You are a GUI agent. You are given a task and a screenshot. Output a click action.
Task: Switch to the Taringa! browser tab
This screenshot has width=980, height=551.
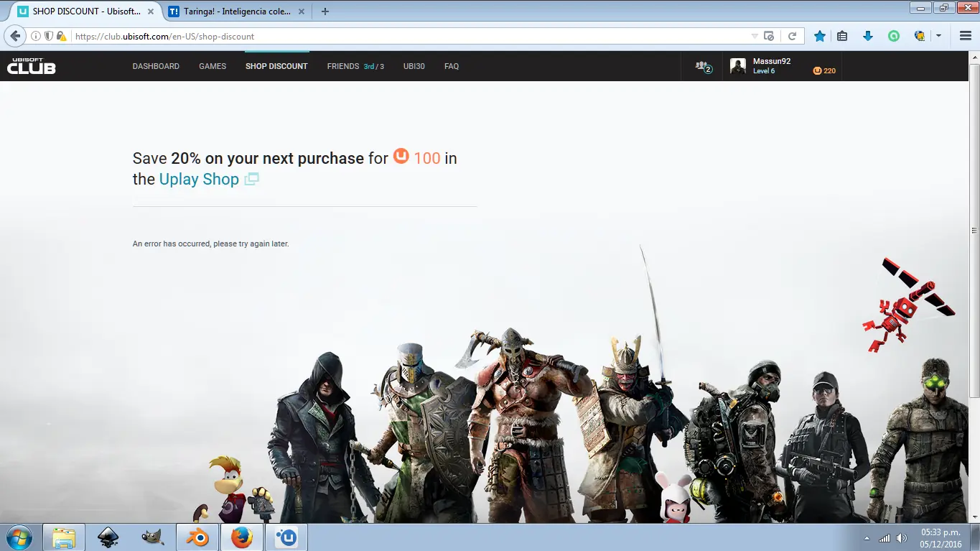(x=237, y=11)
